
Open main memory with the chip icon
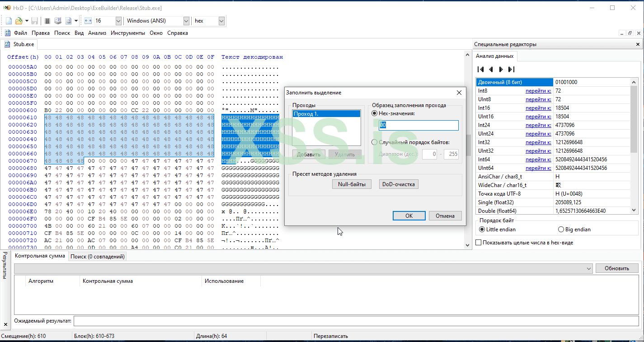[47, 21]
